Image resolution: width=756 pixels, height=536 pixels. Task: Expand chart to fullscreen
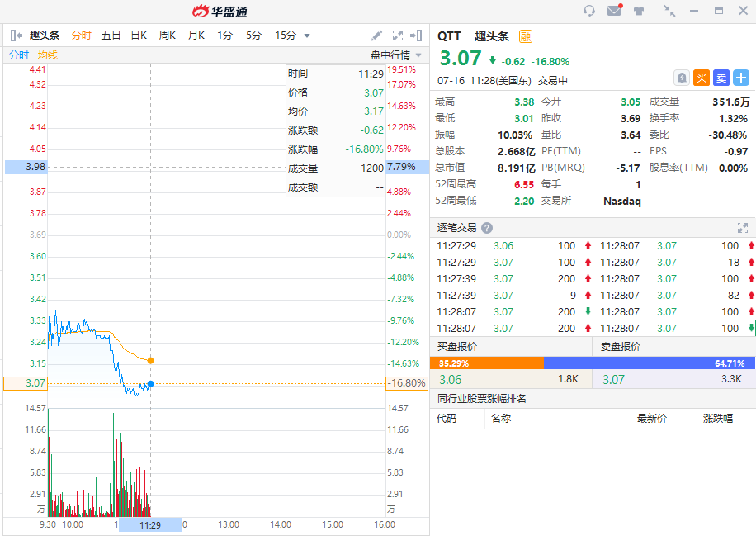pos(397,36)
